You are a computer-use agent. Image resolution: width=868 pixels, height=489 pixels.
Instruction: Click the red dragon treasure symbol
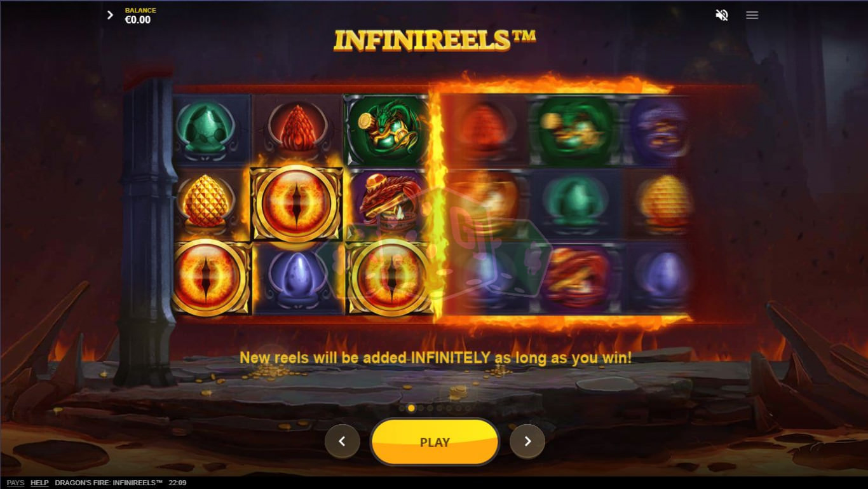pyautogui.click(x=388, y=202)
